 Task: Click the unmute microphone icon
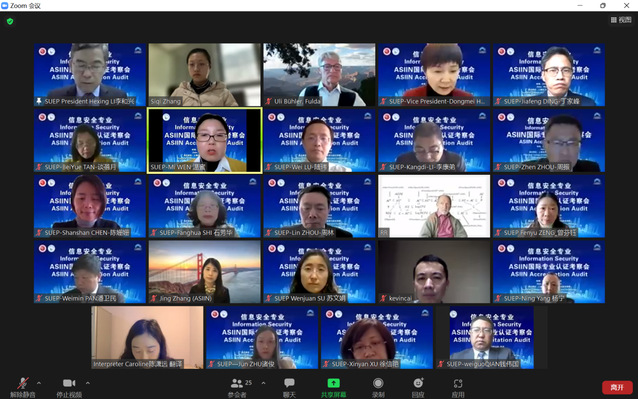tap(23, 383)
